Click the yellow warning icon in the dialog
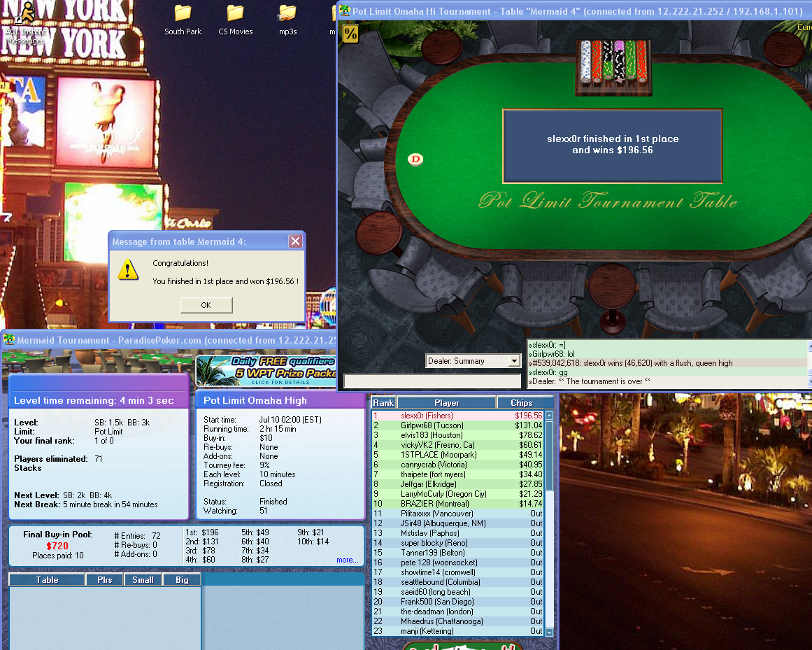 [x=128, y=270]
